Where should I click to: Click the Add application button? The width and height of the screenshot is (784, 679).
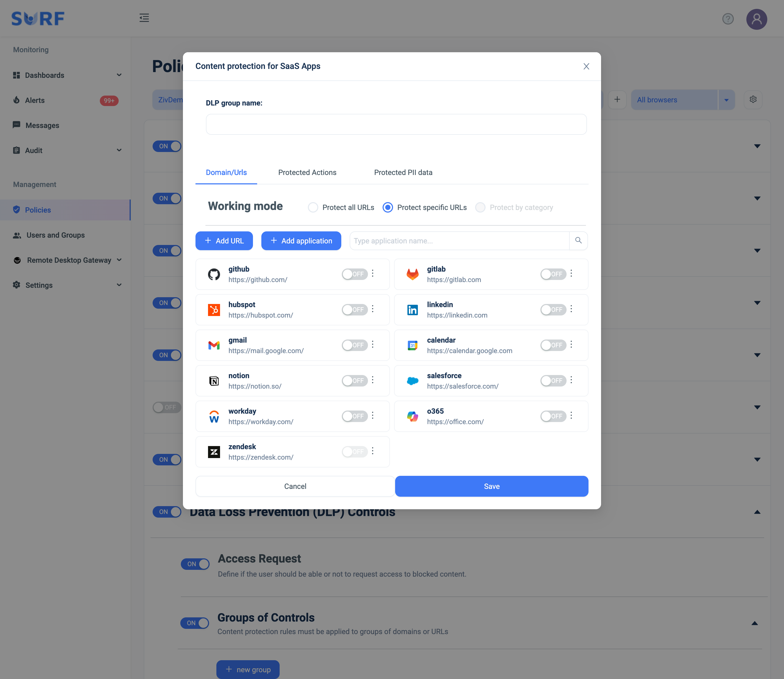click(x=301, y=241)
